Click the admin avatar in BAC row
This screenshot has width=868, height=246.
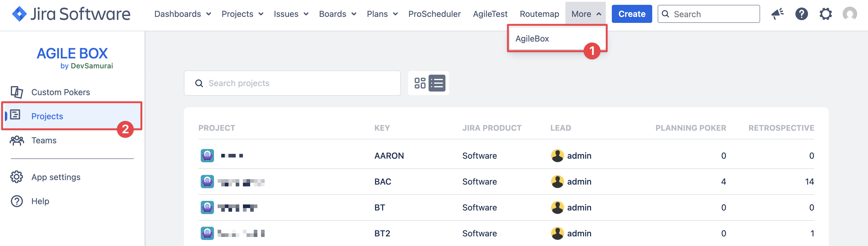tap(557, 182)
